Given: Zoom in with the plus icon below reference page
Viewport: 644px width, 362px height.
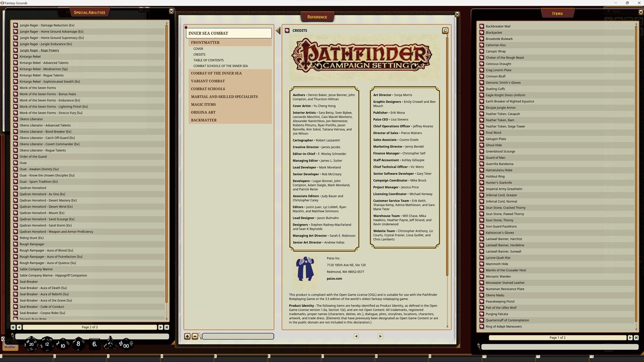Looking at the screenshot, I should pyautogui.click(x=187, y=336).
